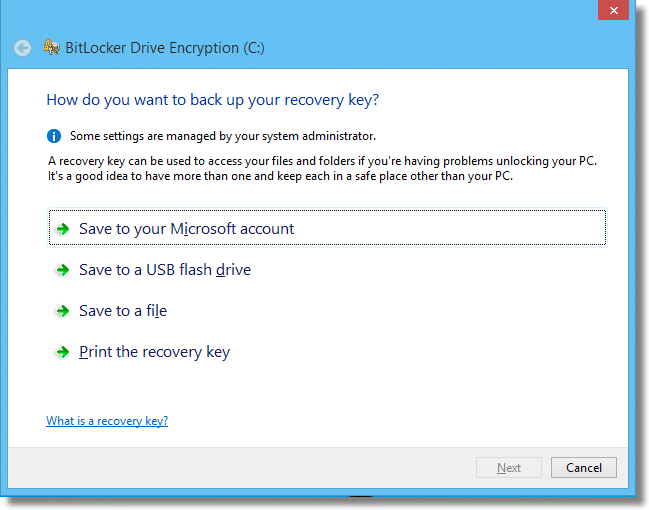Close the BitLocker dialog with red X
The height and width of the screenshot is (510, 649).
(x=613, y=10)
